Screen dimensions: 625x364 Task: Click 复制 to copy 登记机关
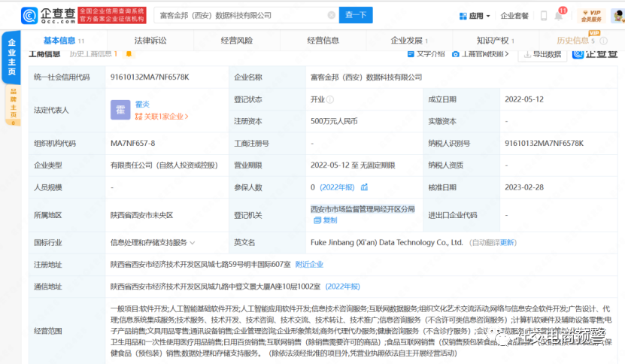click(325, 220)
